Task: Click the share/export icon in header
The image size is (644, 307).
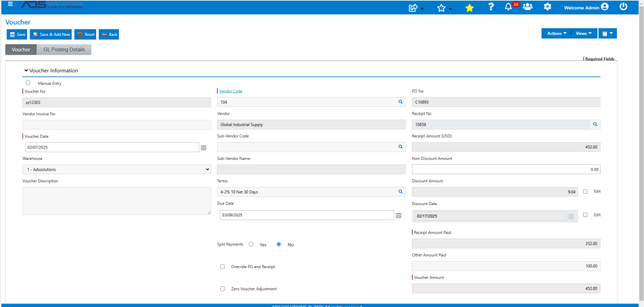Action: (413, 8)
